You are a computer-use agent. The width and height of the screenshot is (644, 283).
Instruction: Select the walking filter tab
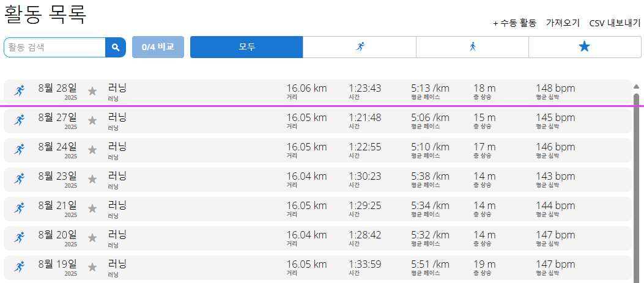click(473, 47)
